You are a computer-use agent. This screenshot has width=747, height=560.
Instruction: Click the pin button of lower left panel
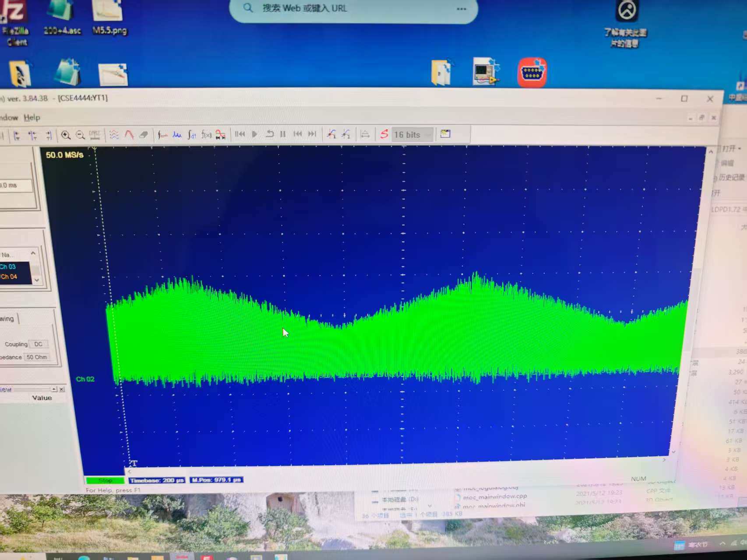pyautogui.click(x=54, y=389)
